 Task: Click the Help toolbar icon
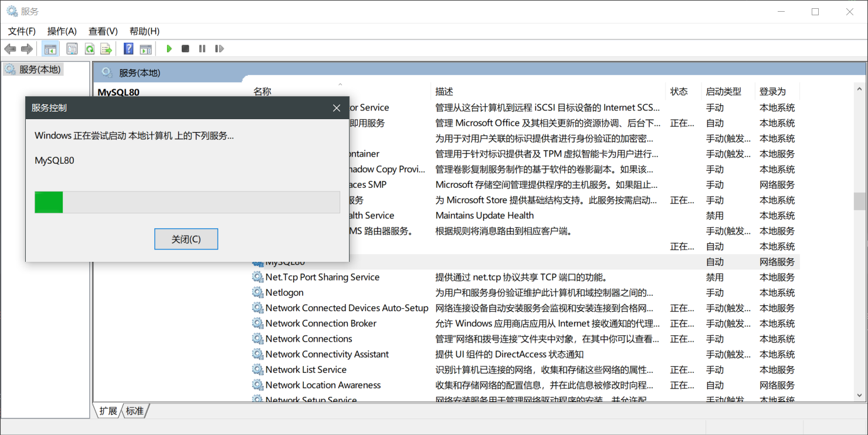(128, 48)
